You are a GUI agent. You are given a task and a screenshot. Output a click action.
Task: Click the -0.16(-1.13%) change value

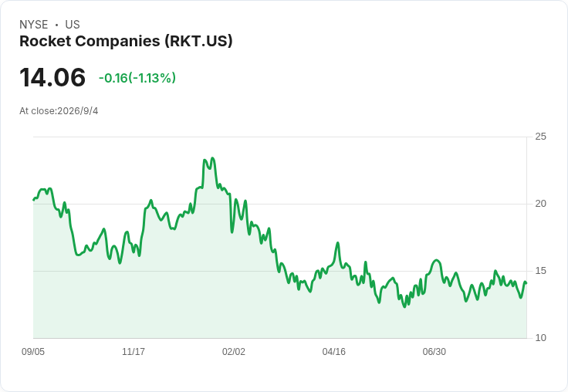point(137,78)
